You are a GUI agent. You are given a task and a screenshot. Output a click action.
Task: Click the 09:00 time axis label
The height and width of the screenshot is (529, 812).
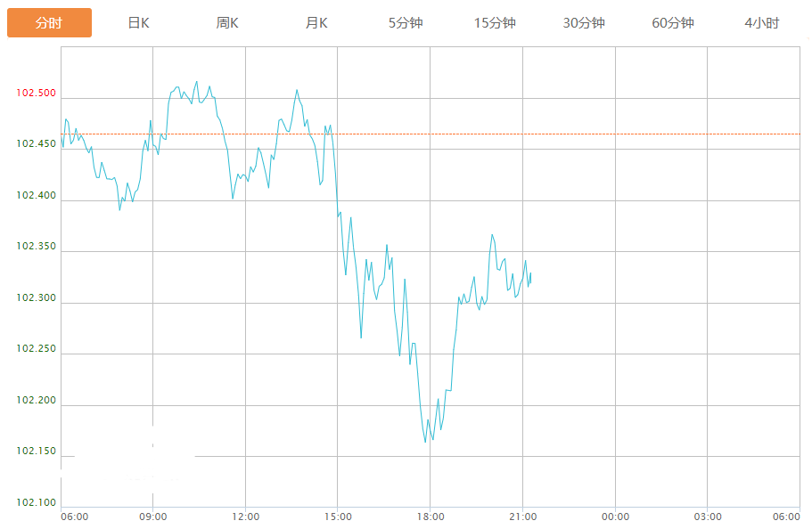(x=153, y=517)
